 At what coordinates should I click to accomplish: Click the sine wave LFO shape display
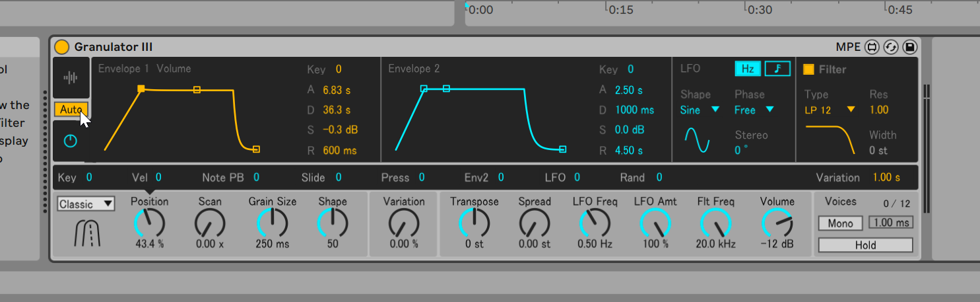point(697,139)
